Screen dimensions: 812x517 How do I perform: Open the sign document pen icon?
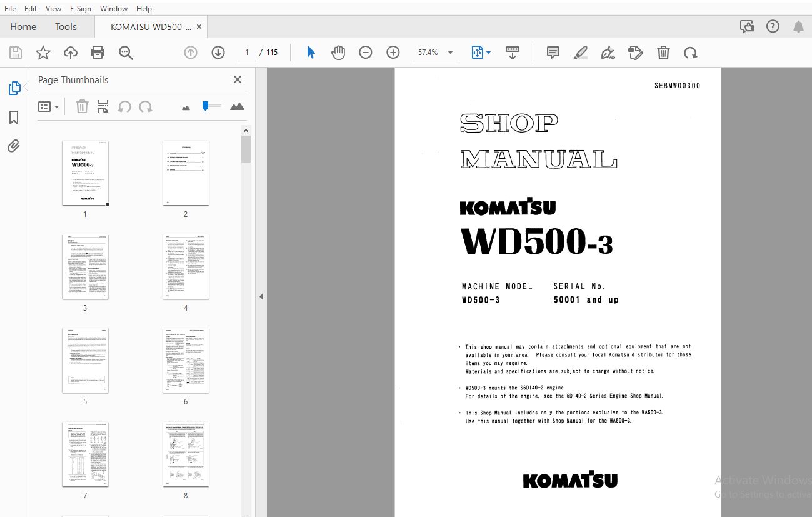(x=608, y=53)
